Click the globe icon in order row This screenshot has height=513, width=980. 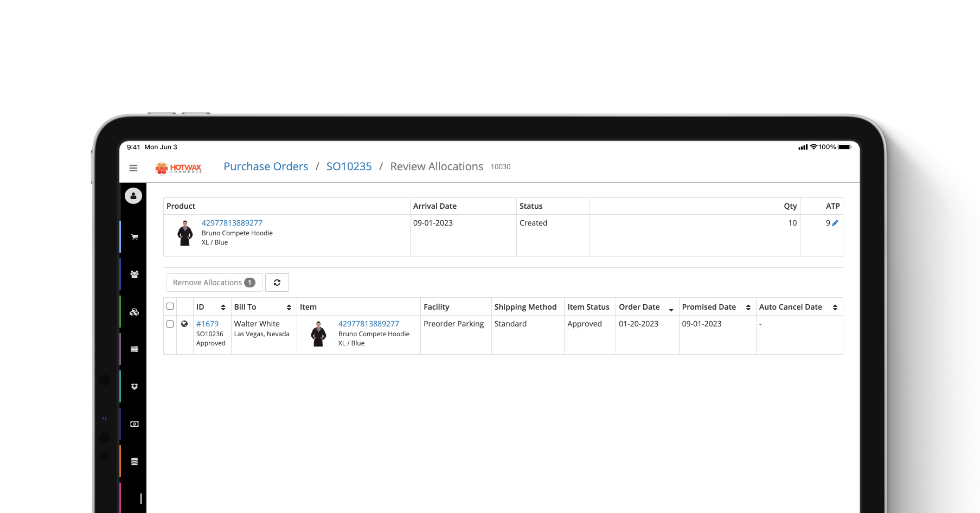coord(184,324)
